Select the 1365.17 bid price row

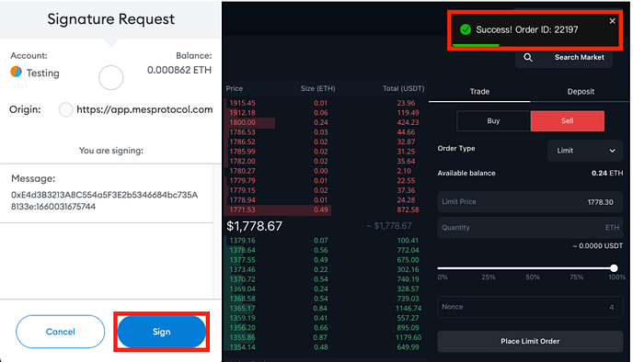coord(326,309)
